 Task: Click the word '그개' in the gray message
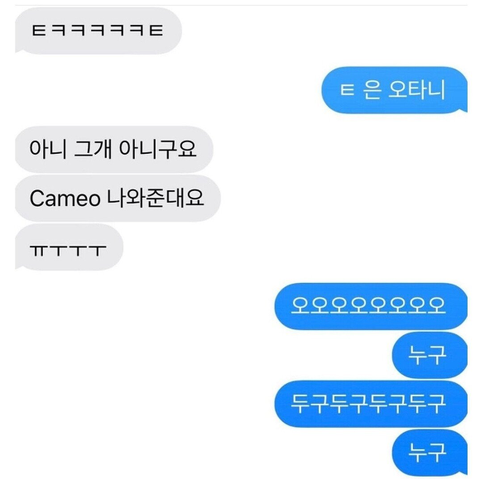coord(93,149)
